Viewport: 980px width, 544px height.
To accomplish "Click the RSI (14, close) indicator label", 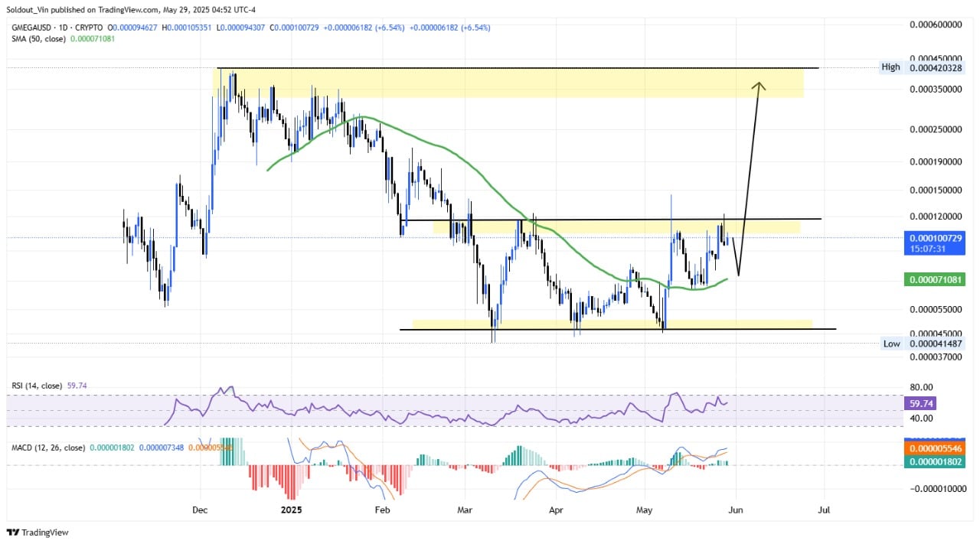I will [x=38, y=386].
